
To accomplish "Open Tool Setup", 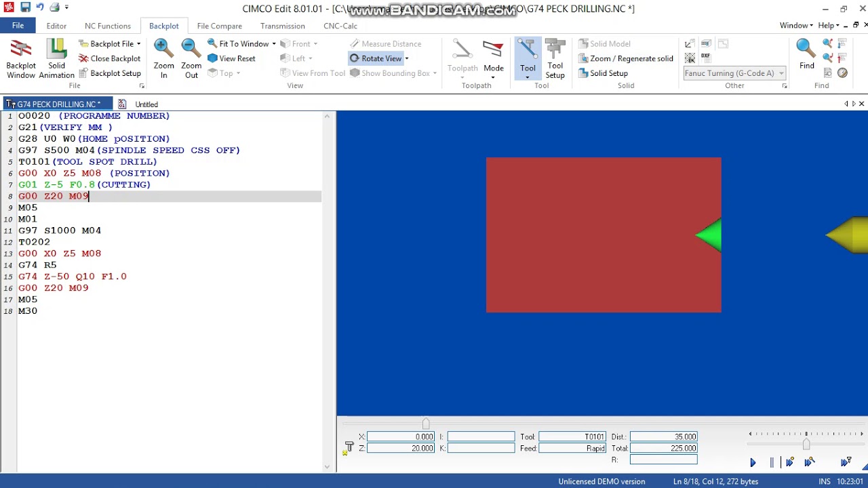I will click(x=555, y=59).
